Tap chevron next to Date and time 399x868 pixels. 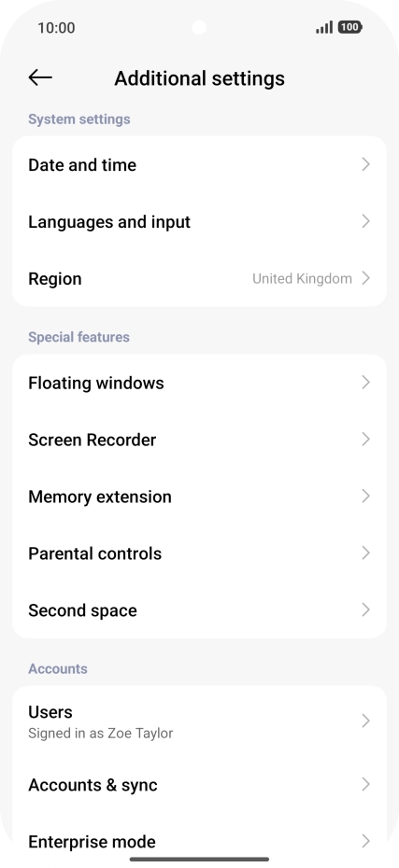[x=365, y=164]
